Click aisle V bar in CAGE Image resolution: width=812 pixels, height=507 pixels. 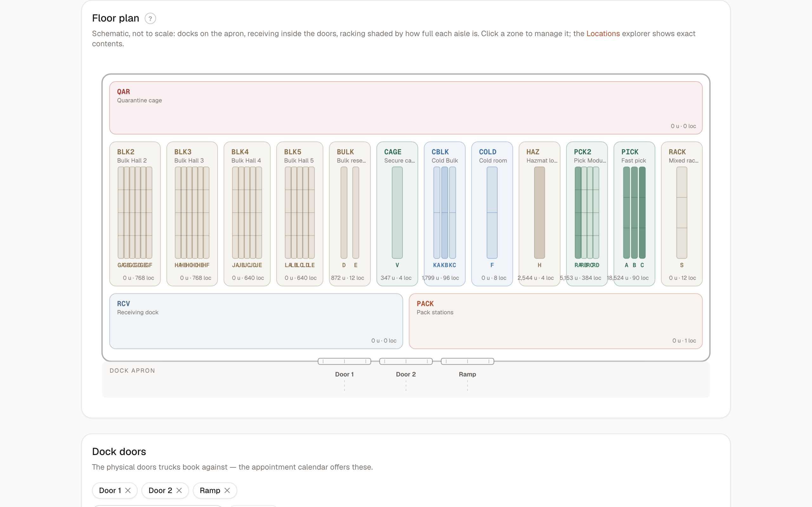pos(397,213)
